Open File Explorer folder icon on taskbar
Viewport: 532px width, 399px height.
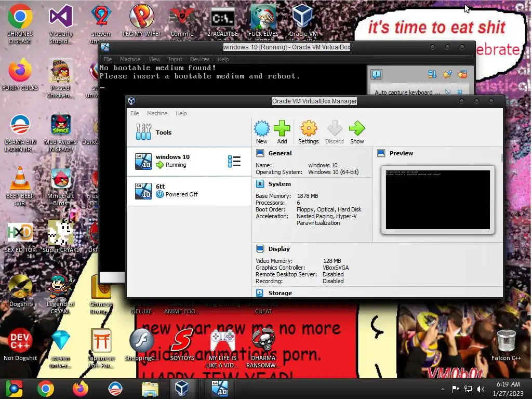coord(150,389)
